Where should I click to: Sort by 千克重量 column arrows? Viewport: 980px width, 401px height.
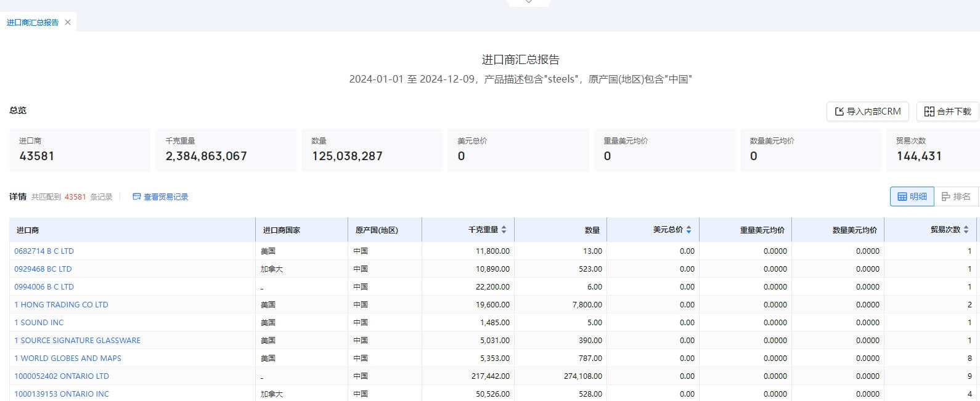point(504,230)
